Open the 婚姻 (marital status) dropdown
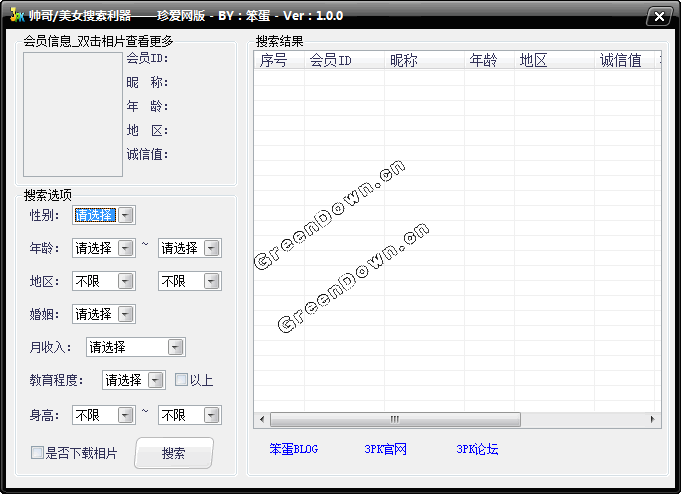The width and height of the screenshot is (681, 494). pyautogui.click(x=104, y=314)
